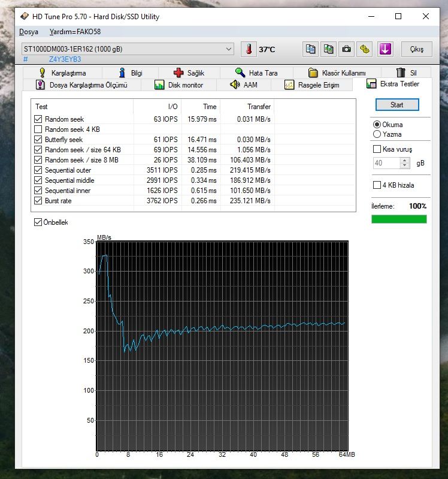The image size is (448, 479).
Task: Select the Okuma radio button
Action: click(377, 124)
